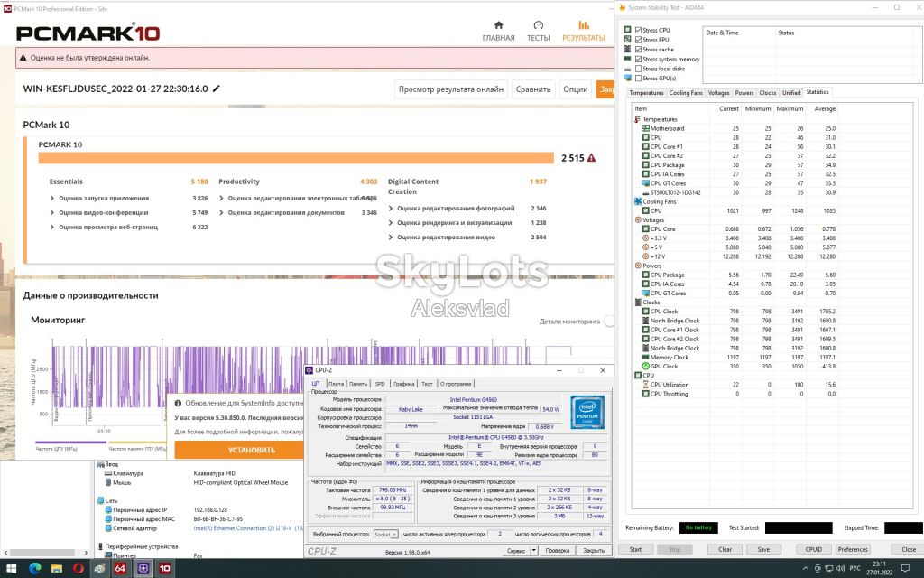The height and width of the screenshot is (578, 924).
Task: Expand Оценка просмотра веб-страниц row
Action: point(51,227)
